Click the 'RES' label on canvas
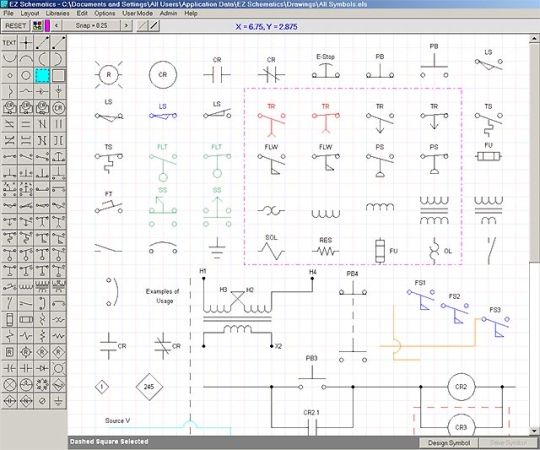The image size is (540, 450). point(325,240)
